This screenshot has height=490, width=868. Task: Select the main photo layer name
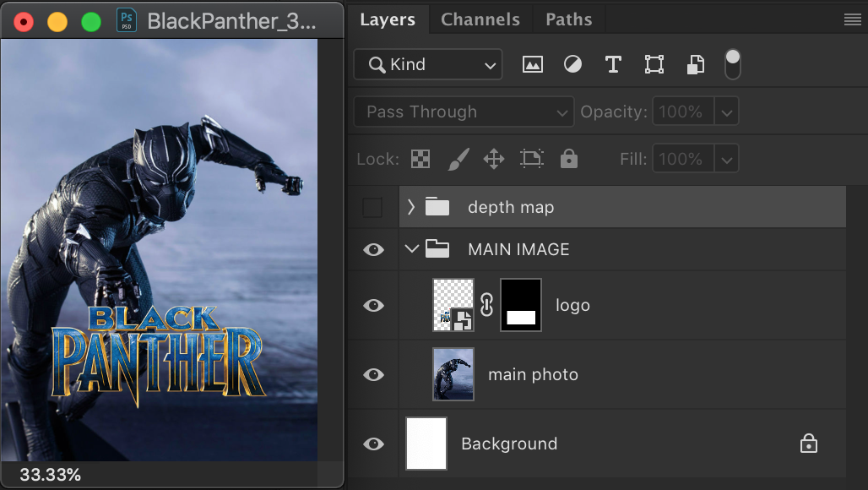[533, 375]
